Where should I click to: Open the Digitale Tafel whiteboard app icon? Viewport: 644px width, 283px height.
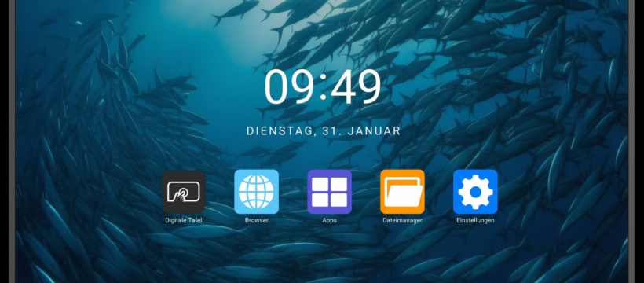(x=184, y=192)
